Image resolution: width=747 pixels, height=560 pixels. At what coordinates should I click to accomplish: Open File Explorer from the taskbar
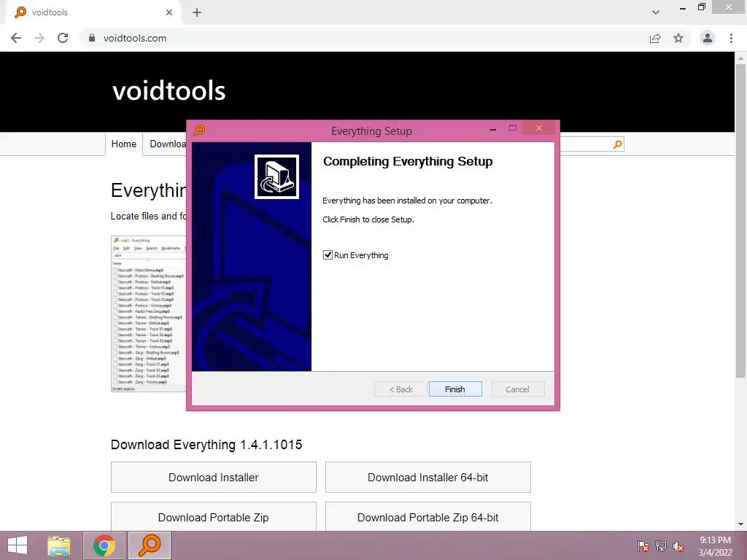pyautogui.click(x=59, y=545)
